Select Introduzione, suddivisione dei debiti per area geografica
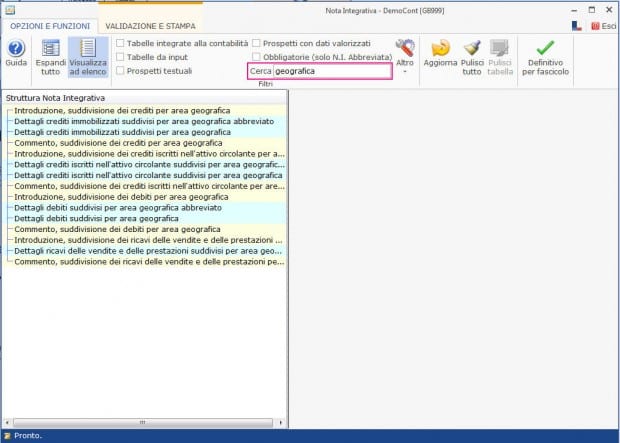The image size is (620, 443). point(121,197)
